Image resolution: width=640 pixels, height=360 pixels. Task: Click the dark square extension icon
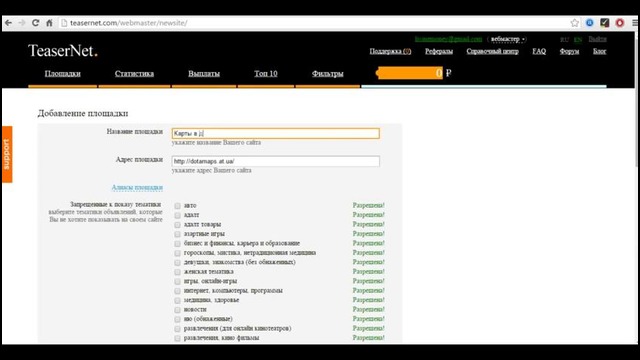pyautogui.click(x=604, y=23)
